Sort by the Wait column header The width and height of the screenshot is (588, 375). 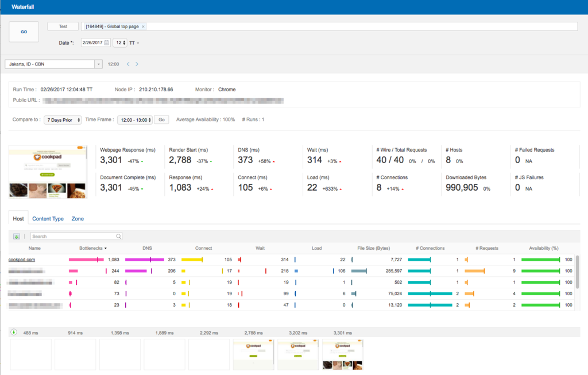coord(260,248)
